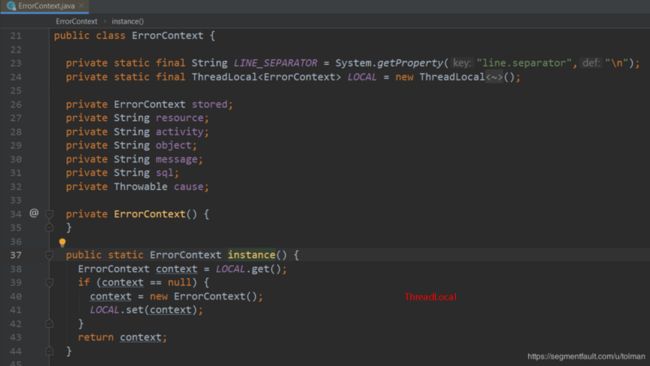
Task: Expand the folded <~> diamond on line 24
Action: (494, 77)
